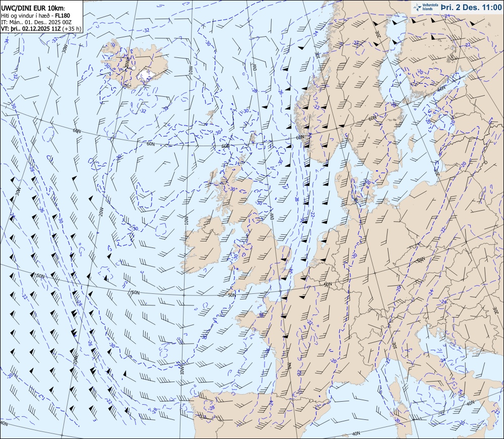
Task: Click the 20W longitude label over Iceland
Action: (127, 62)
